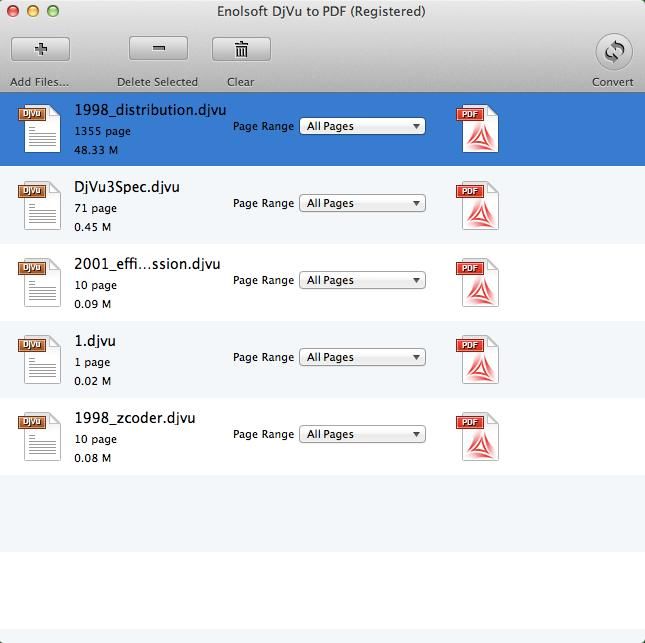Click the Convert label text
Screen dimensions: 645x643
pyautogui.click(x=612, y=82)
